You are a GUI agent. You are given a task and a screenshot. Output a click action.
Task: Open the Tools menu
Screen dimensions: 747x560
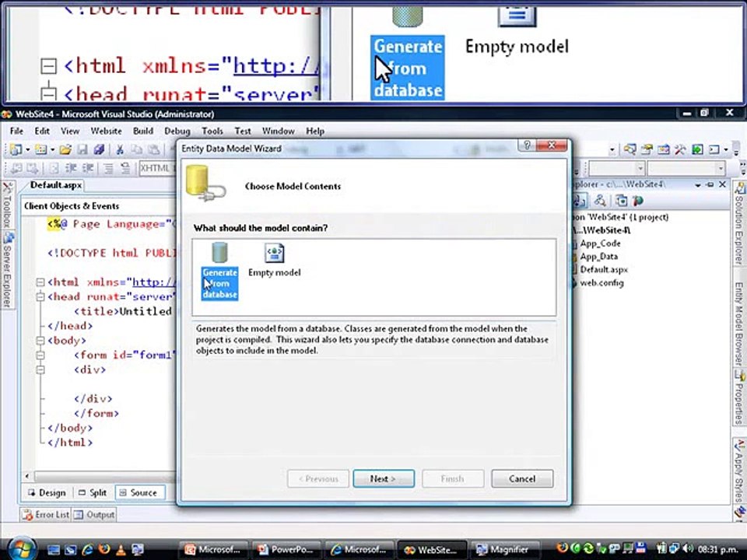click(x=212, y=131)
